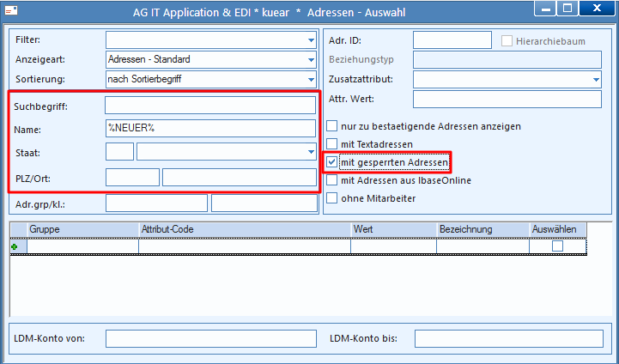Click the second Adr.grp/kl. field
Viewport: 619px width, 364px height.
click(264, 203)
